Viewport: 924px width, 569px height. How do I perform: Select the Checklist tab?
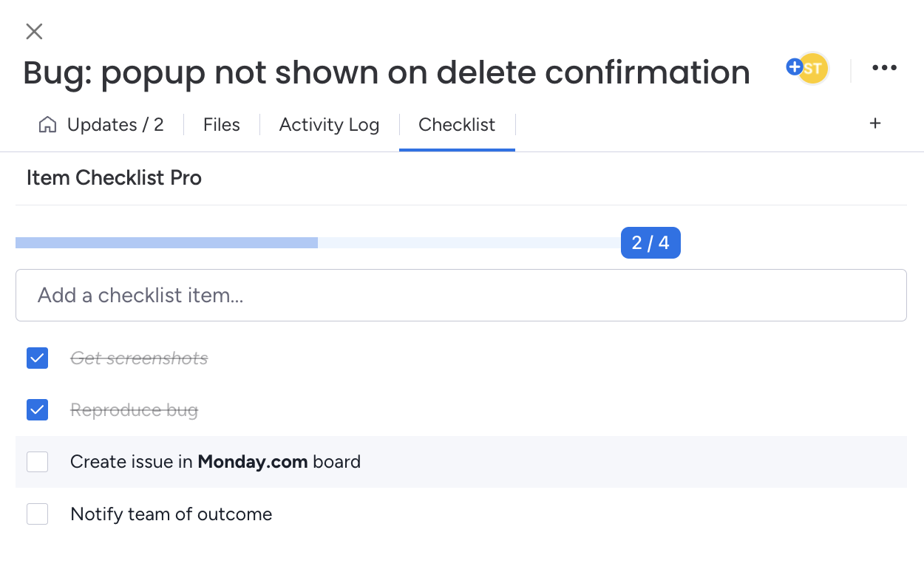click(x=457, y=125)
